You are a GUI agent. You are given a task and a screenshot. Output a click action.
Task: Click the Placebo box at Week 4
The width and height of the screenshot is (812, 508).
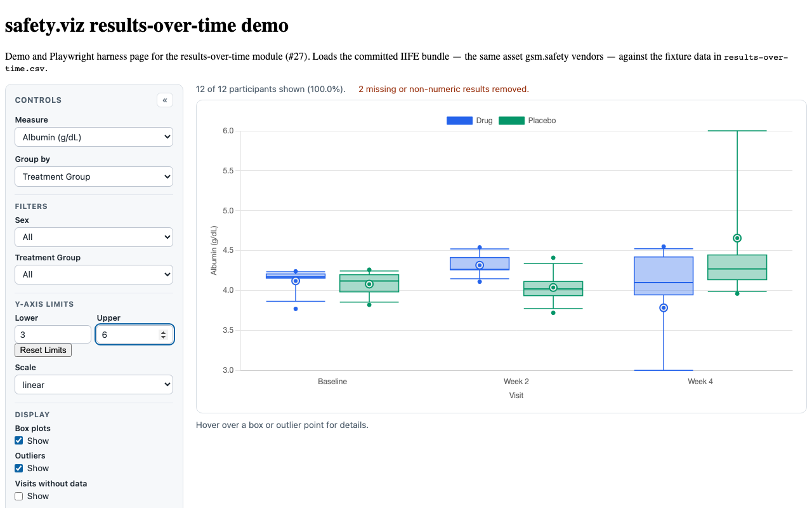tap(737, 267)
